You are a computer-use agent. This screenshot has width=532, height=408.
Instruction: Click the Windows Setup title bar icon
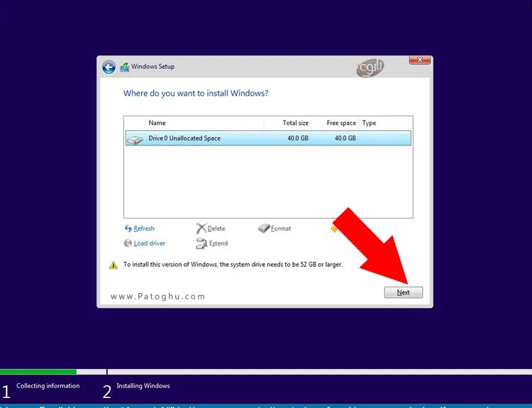point(125,67)
